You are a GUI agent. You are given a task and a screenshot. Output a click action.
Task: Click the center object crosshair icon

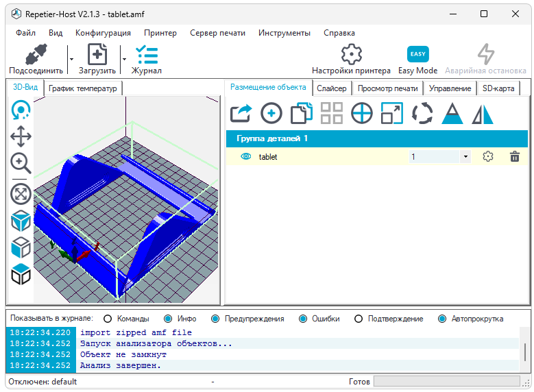point(362,113)
